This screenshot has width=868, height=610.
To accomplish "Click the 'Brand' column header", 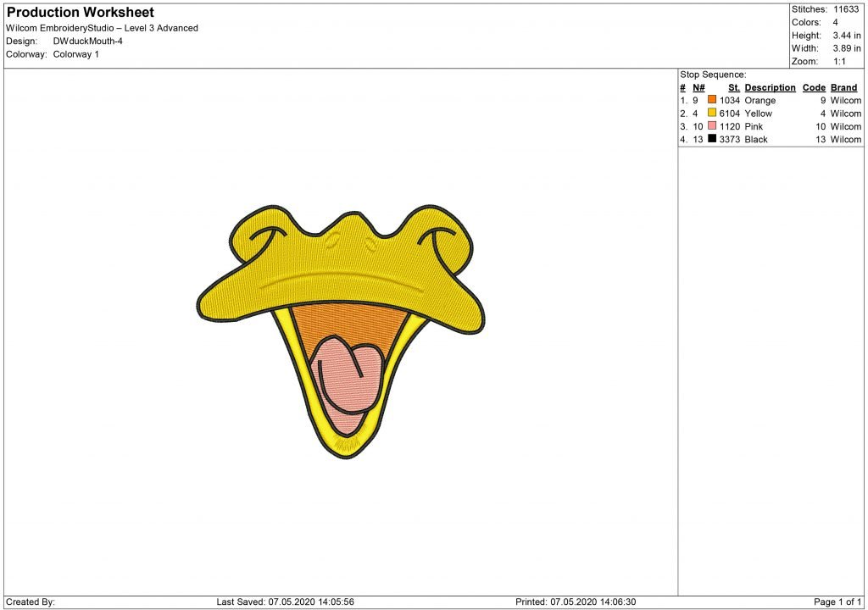I will pos(843,87).
